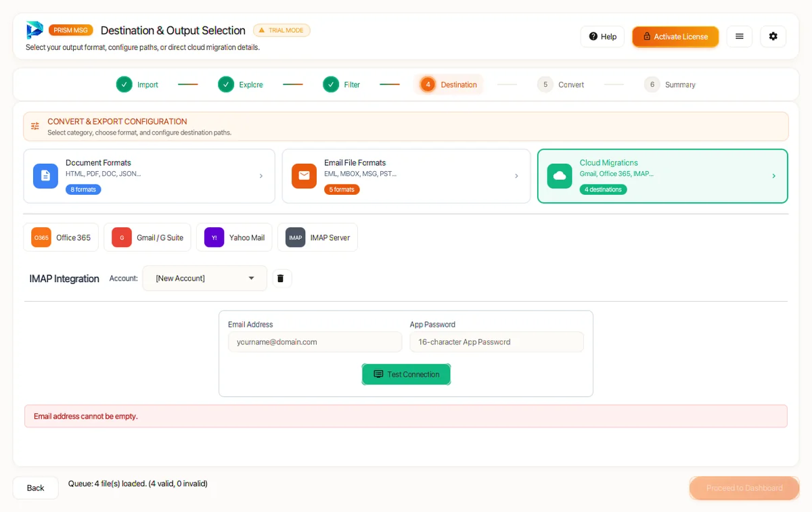Click the O365 orange icon

(41, 237)
